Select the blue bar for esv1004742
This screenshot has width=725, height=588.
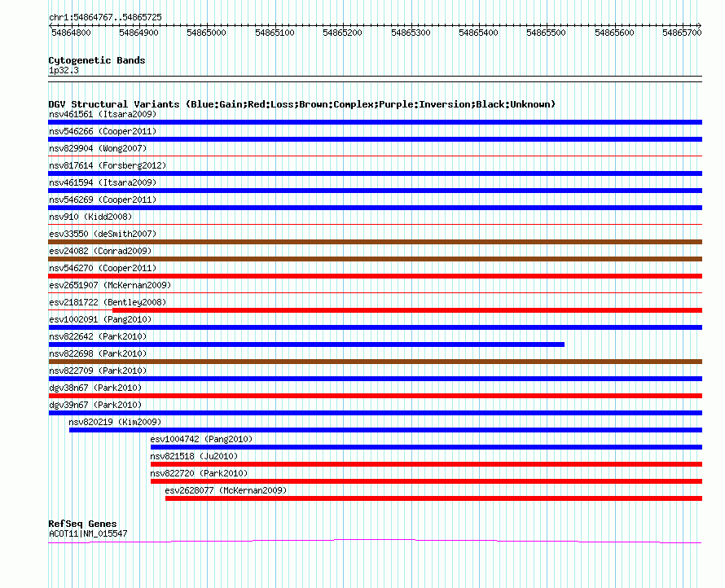click(426, 447)
